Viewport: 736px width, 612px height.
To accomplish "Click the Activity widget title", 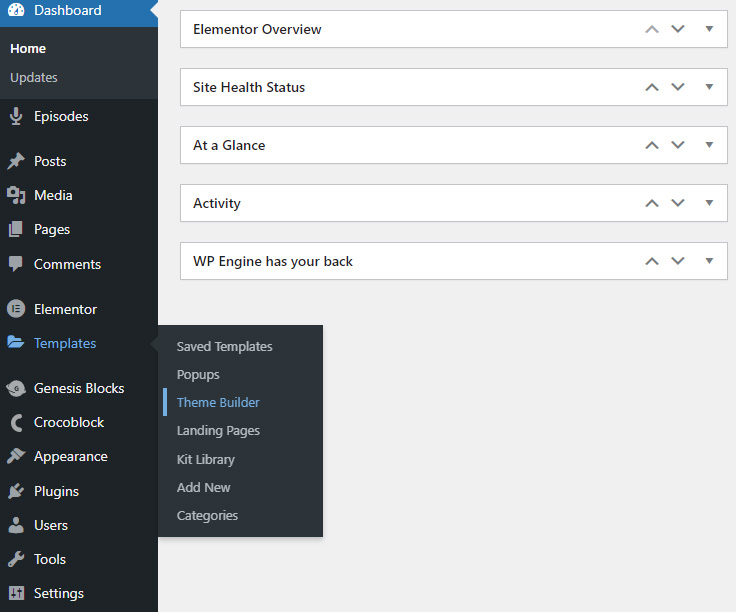I will [217, 203].
